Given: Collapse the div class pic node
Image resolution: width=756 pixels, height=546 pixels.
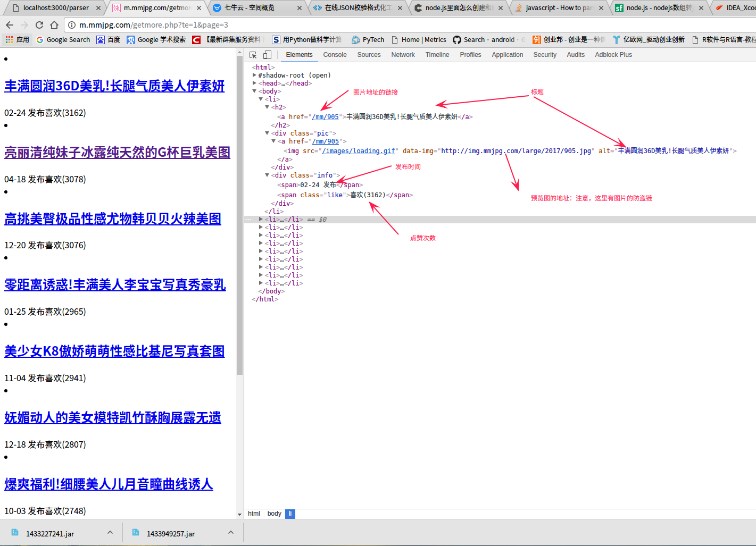Looking at the screenshot, I should 267,133.
